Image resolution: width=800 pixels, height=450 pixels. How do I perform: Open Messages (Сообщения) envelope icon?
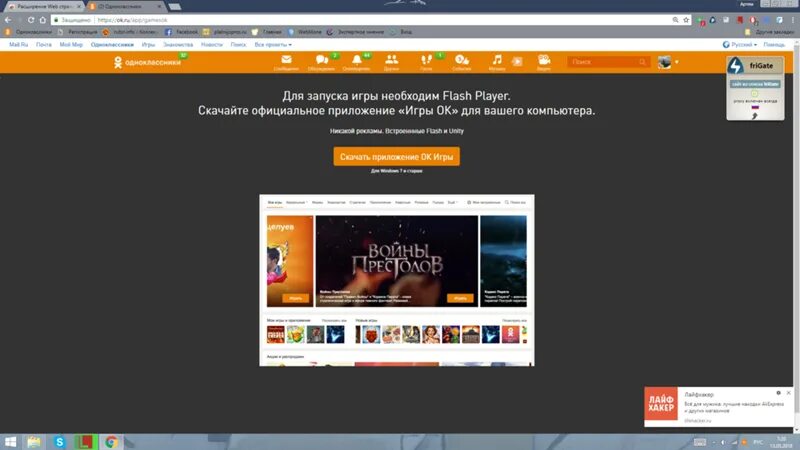286,62
